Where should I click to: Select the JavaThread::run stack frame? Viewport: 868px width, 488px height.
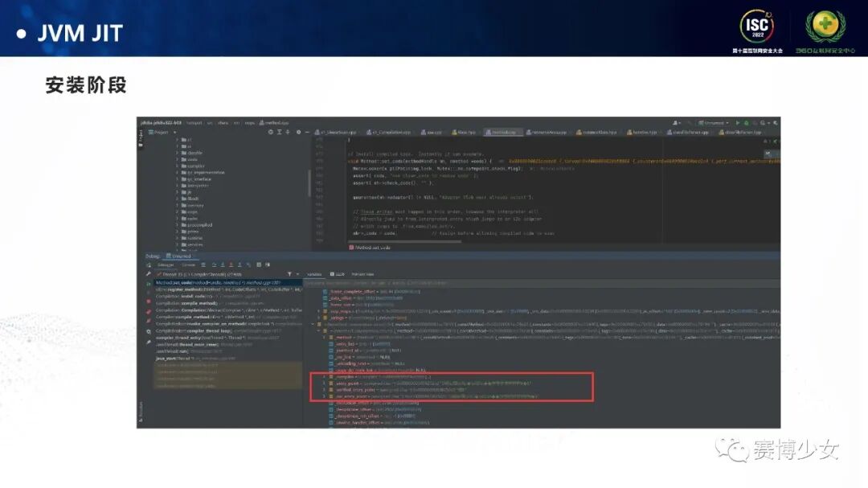228,351
